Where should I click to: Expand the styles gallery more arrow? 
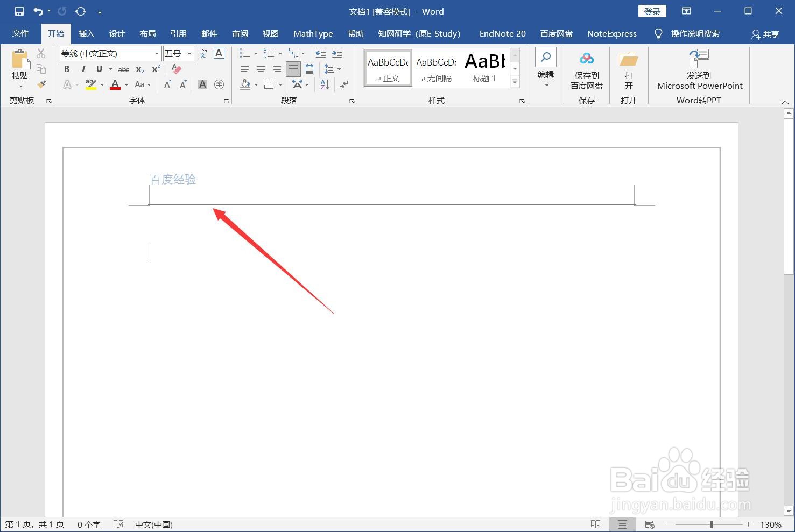click(515, 82)
